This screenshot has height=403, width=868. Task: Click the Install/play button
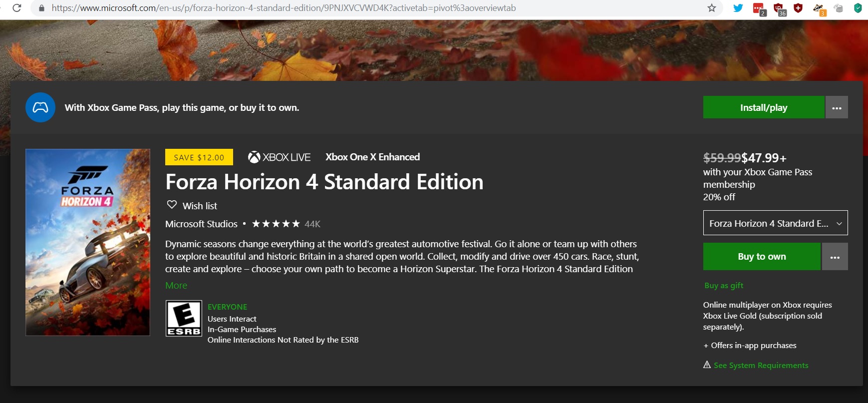764,107
